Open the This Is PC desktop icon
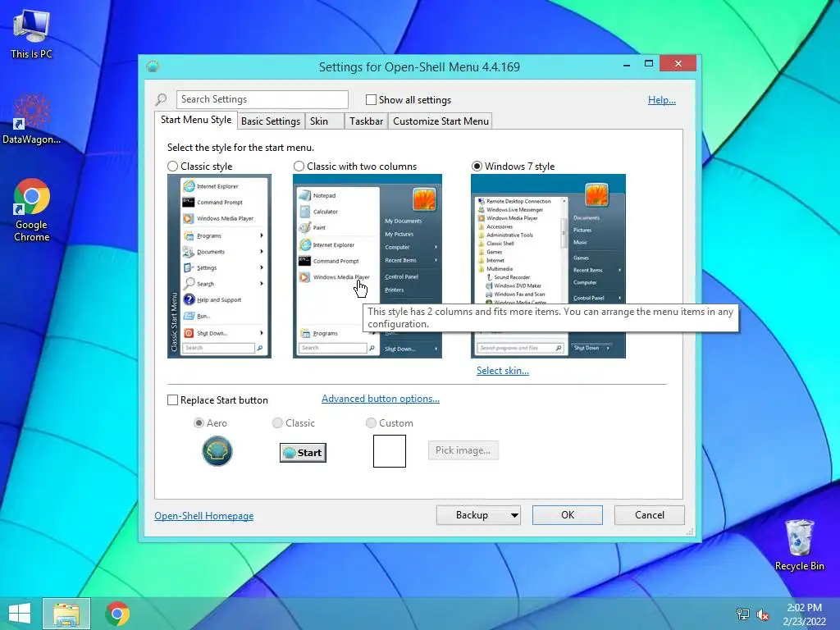The height and width of the screenshot is (630, 840). [x=31, y=34]
